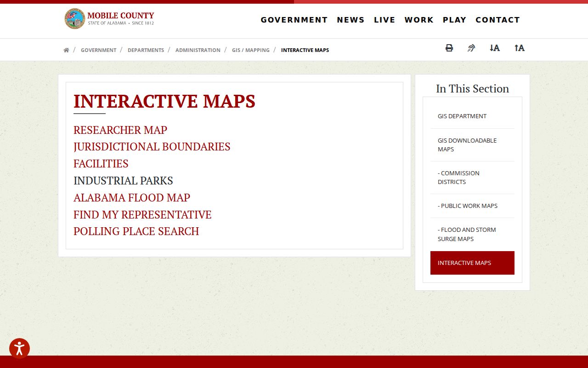The width and height of the screenshot is (588, 368).
Task: Click the Mobile County seal logo
Action: tap(74, 19)
